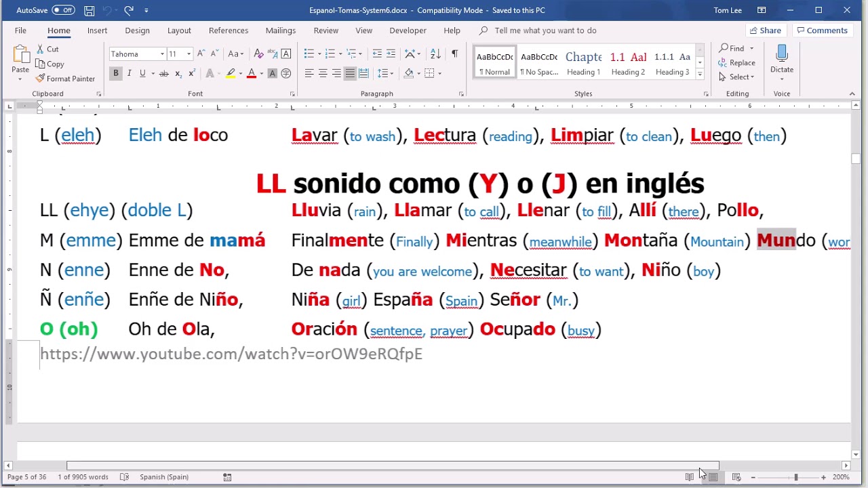Apply the Heading 1 style
868x488 pixels.
584,62
